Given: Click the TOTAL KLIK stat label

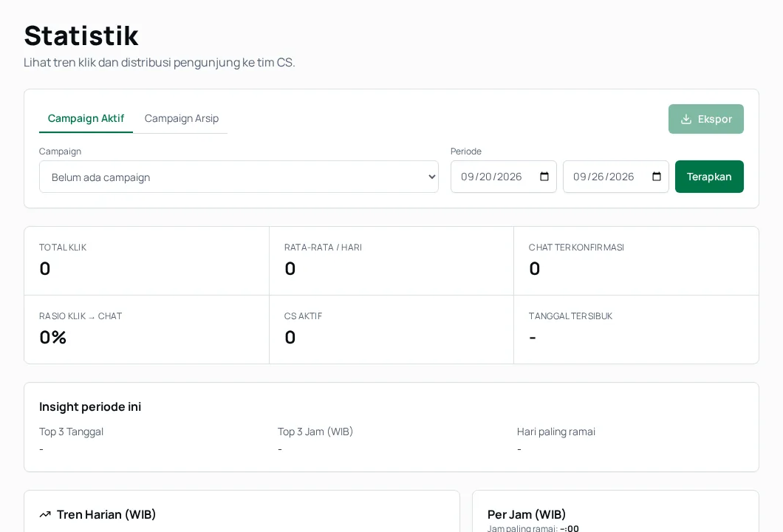Looking at the screenshot, I should coord(63,248).
